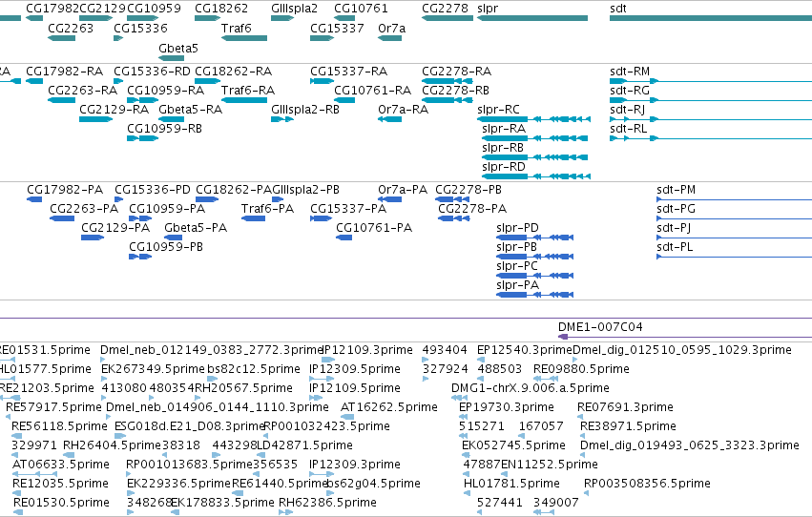Click protein CG10761-PA label

374,228
